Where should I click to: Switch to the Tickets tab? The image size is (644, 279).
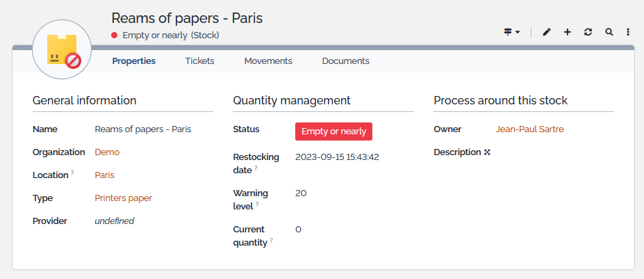[x=199, y=61]
